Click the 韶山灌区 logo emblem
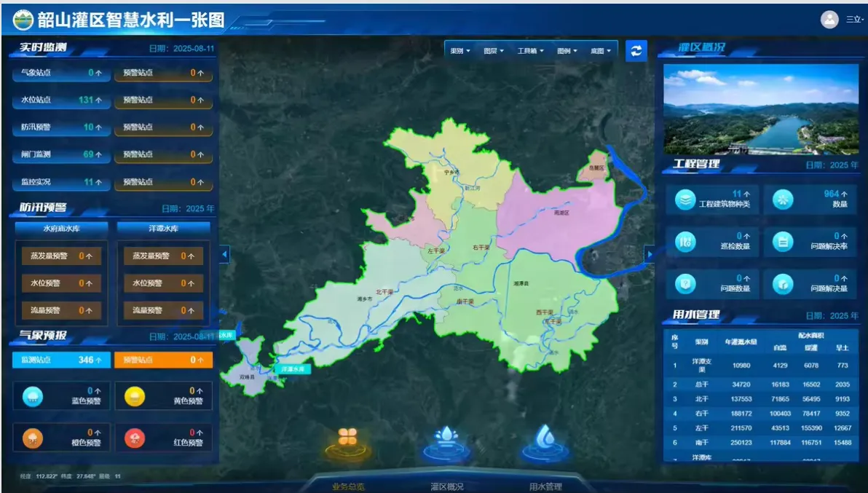 [23, 20]
